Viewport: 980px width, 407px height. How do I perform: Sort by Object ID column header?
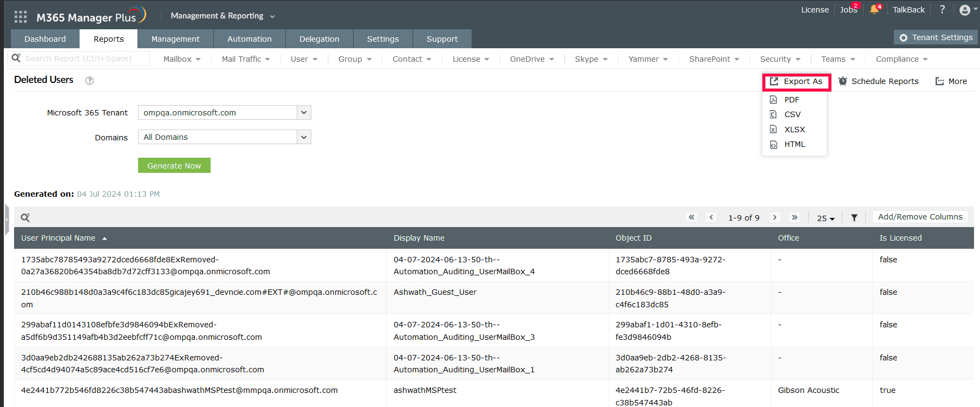click(633, 238)
